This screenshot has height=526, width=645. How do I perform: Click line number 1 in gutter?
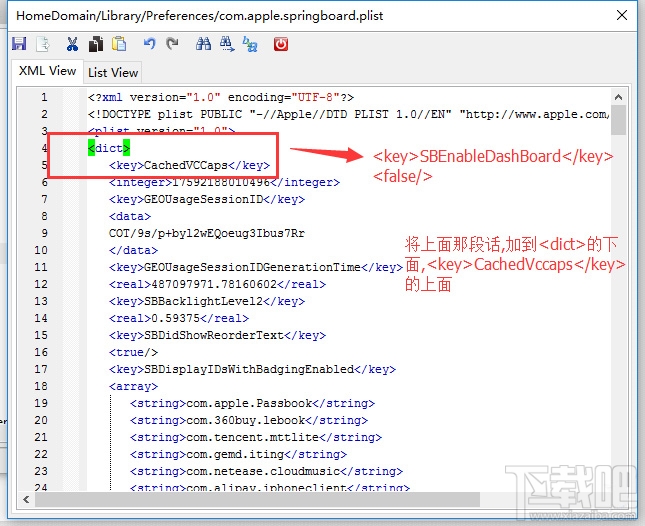click(44, 97)
